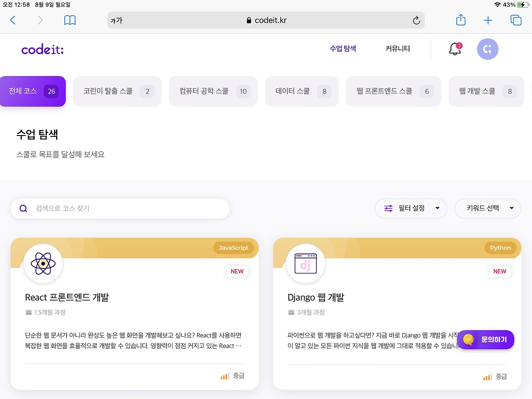Tap the battery status indicator
This screenshot has width=532, height=399.
[523, 5]
